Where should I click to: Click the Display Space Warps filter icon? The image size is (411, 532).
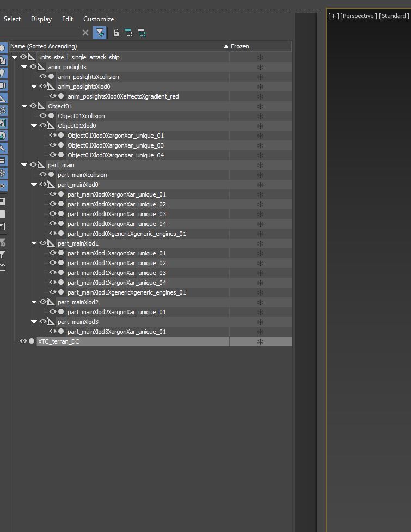[x=3, y=111]
